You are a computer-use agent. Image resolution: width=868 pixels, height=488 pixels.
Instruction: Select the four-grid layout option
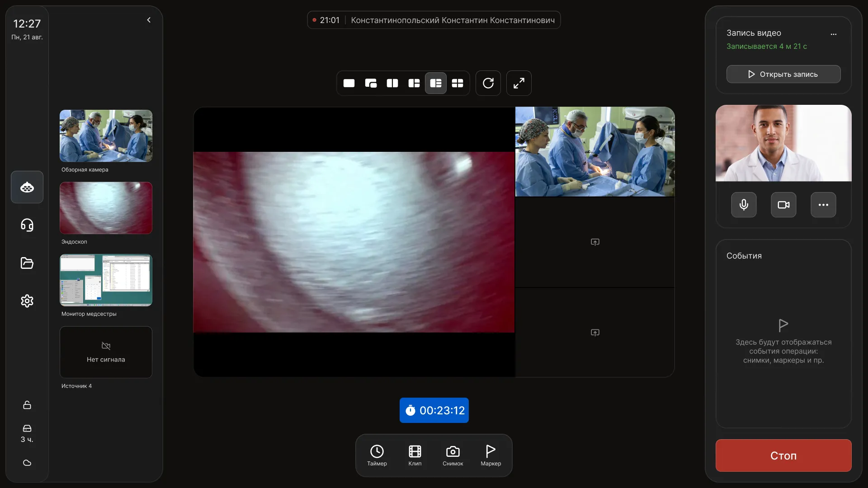458,83
